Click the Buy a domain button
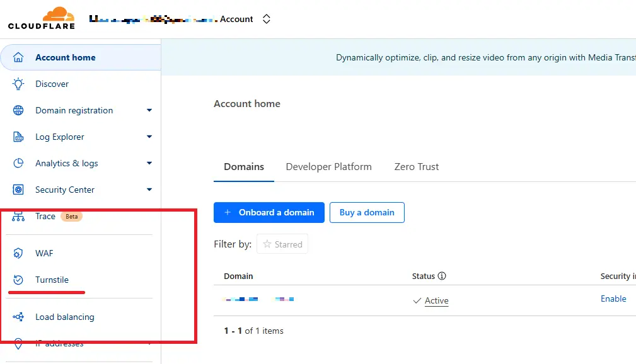 point(367,212)
